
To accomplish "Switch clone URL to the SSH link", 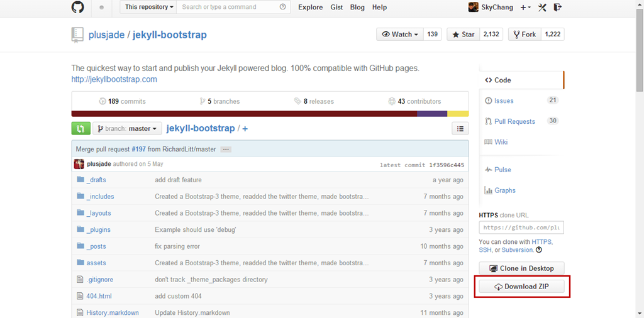I will (485, 249).
